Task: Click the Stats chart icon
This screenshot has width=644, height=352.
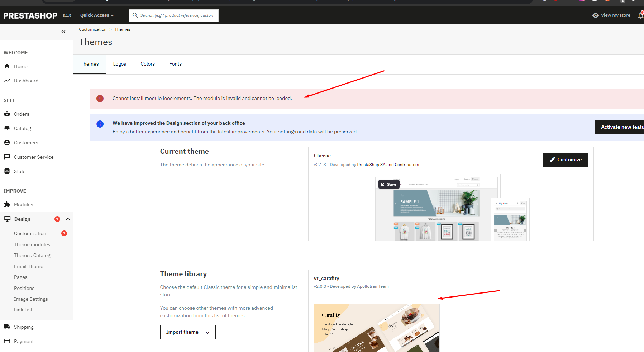Action: [7, 171]
